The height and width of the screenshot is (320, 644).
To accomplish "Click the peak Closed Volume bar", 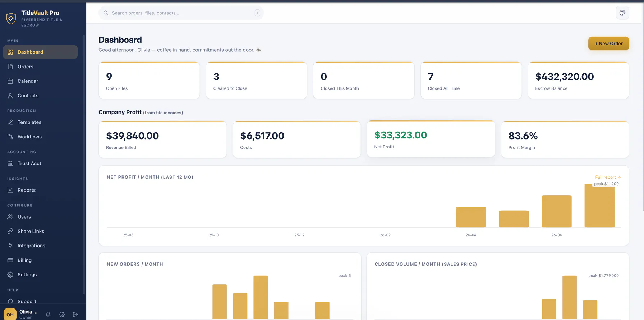I will [570, 297].
